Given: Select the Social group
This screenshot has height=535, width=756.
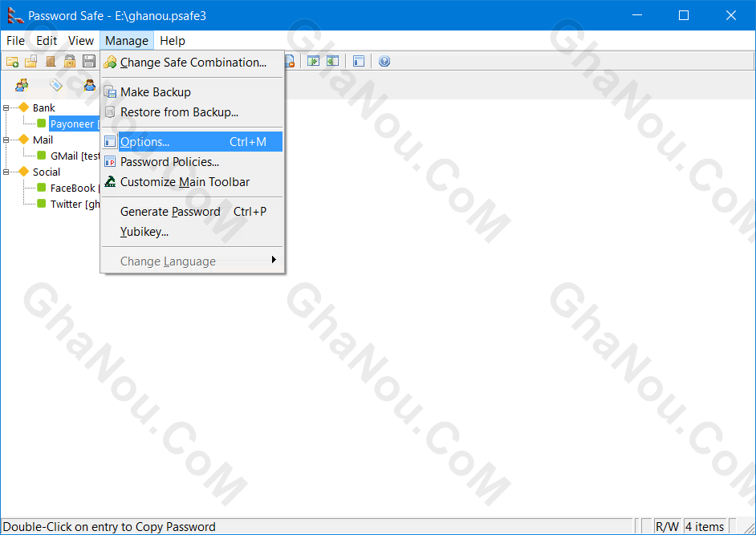Looking at the screenshot, I should click(47, 172).
